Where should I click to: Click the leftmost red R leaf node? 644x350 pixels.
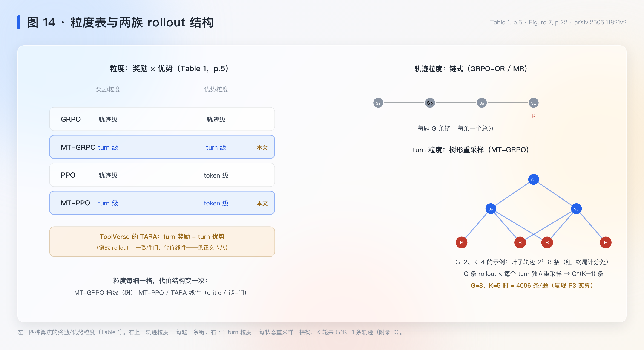tap(461, 242)
